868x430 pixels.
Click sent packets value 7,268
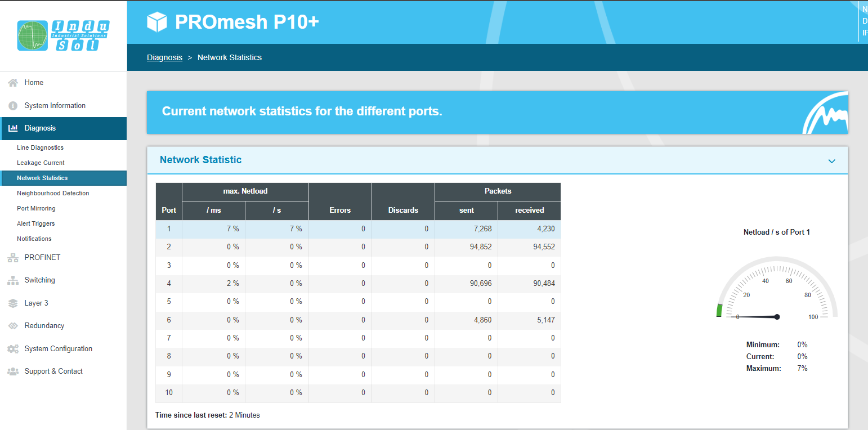pos(482,229)
